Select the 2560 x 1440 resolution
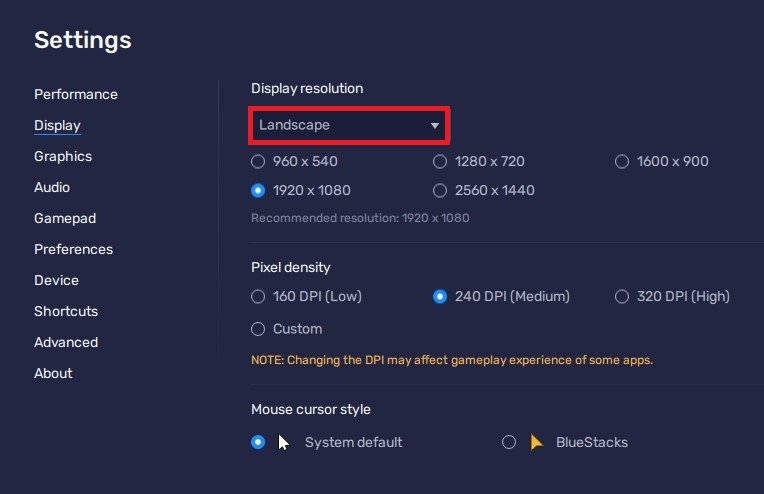Viewport: 764px width, 494px height. 440,190
